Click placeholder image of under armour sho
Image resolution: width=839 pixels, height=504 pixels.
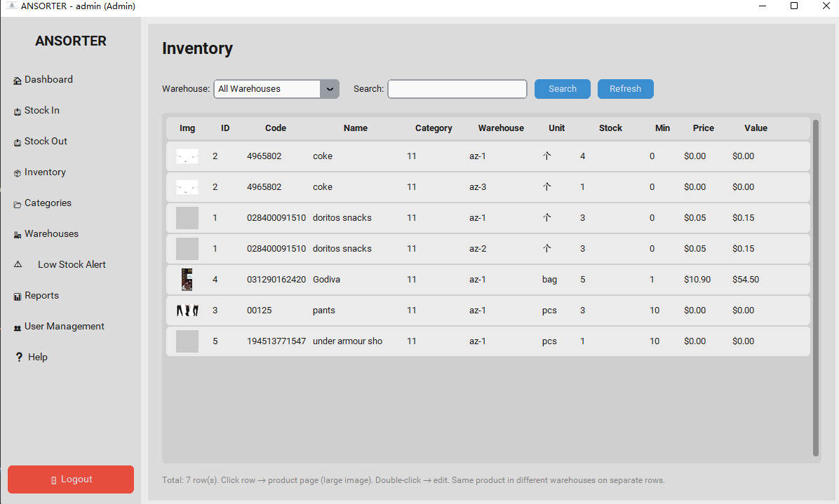(187, 341)
